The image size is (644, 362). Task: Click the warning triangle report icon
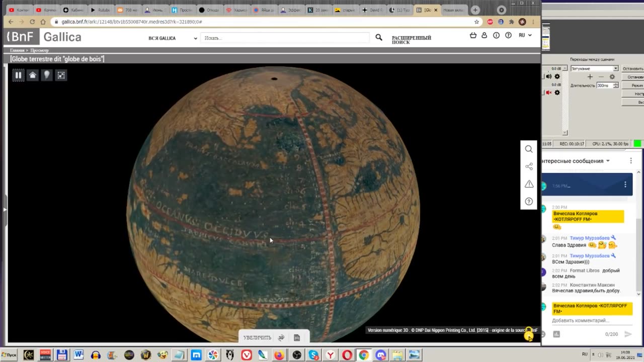coord(529,184)
